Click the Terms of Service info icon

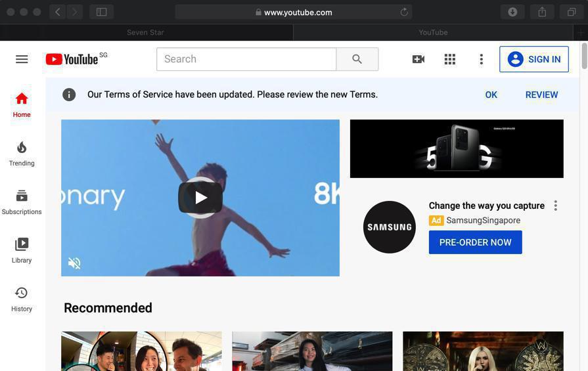coord(69,95)
